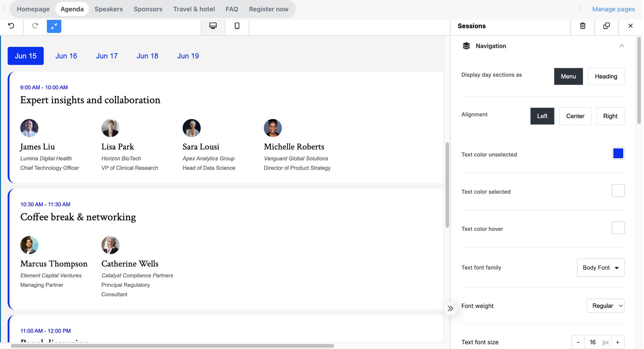
Task: Click the redo arrow icon
Action: [x=35, y=26]
